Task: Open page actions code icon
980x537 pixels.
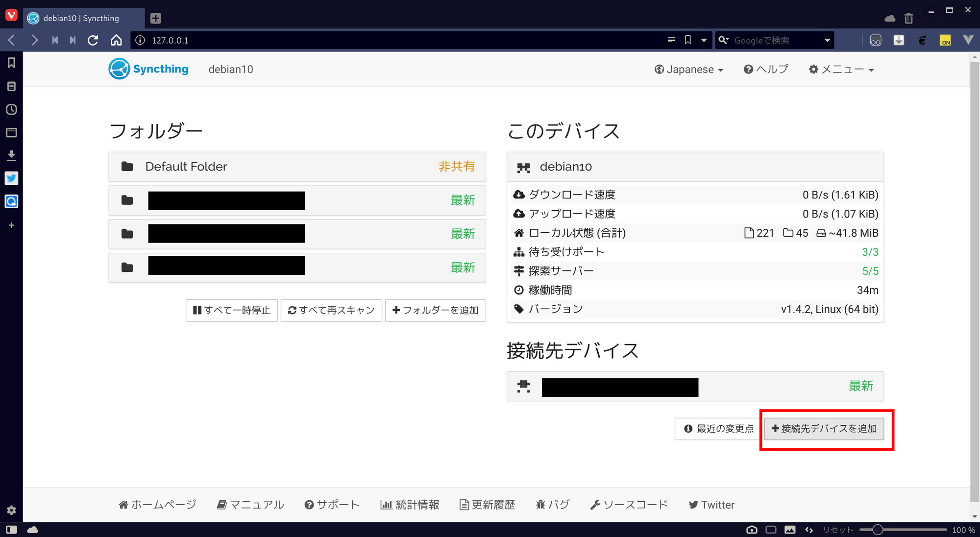Action: [809, 530]
